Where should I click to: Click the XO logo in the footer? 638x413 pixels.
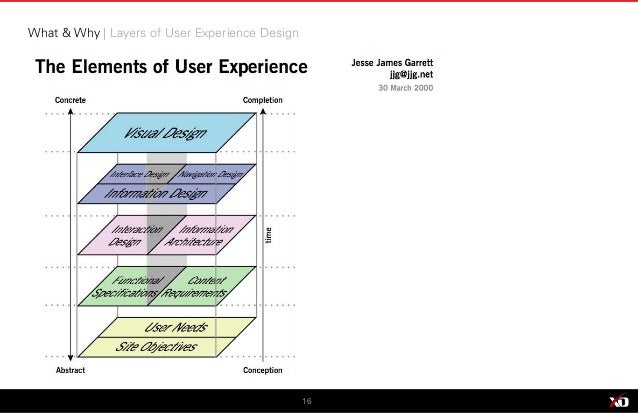(x=619, y=401)
